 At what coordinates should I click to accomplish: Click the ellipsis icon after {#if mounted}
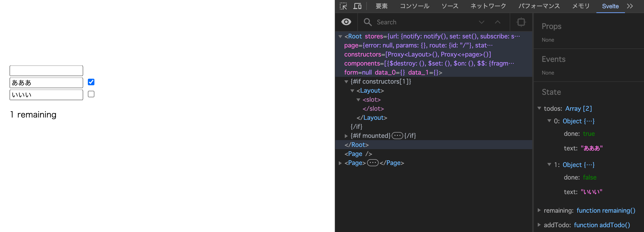click(x=397, y=136)
